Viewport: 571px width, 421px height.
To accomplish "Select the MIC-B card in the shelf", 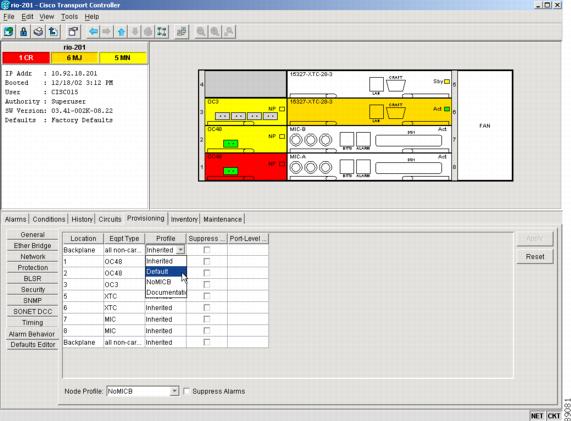I will coord(369,139).
